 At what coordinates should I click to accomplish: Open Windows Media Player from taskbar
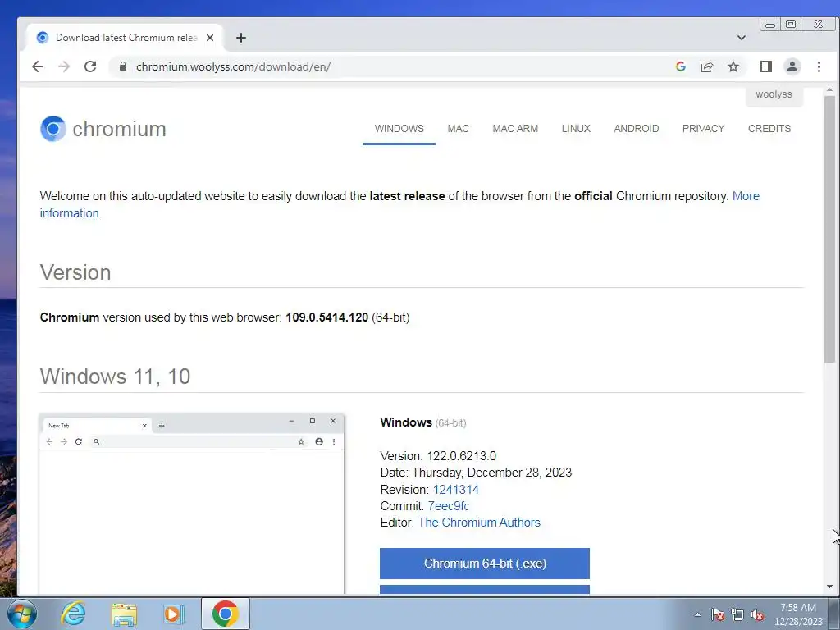click(x=174, y=614)
